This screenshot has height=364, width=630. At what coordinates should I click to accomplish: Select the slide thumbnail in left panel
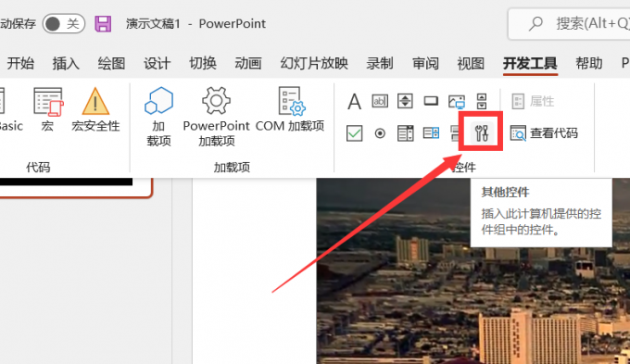(x=76, y=188)
